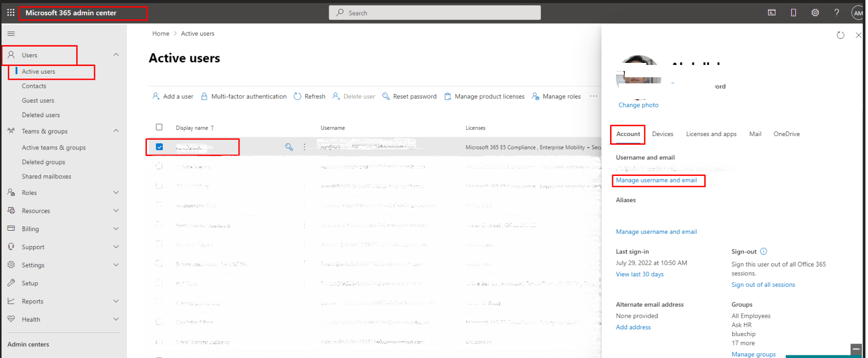Open Deleted groups in sidebar
868x358 pixels.
tap(44, 162)
